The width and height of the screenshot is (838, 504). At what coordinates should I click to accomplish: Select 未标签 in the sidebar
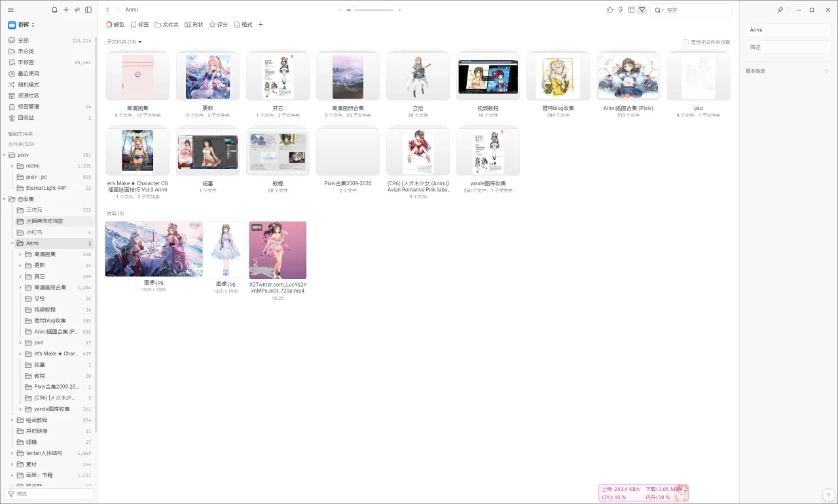[x=49, y=62]
